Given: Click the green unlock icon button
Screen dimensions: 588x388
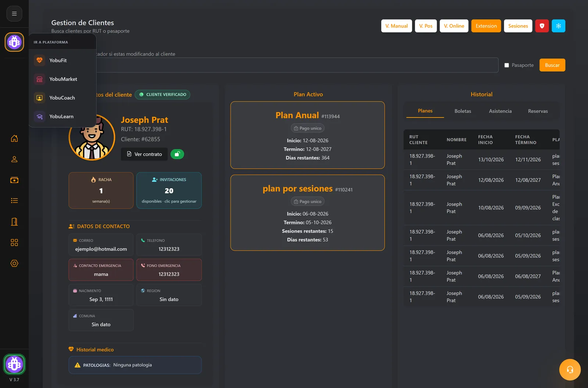Looking at the screenshot, I should [x=177, y=154].
